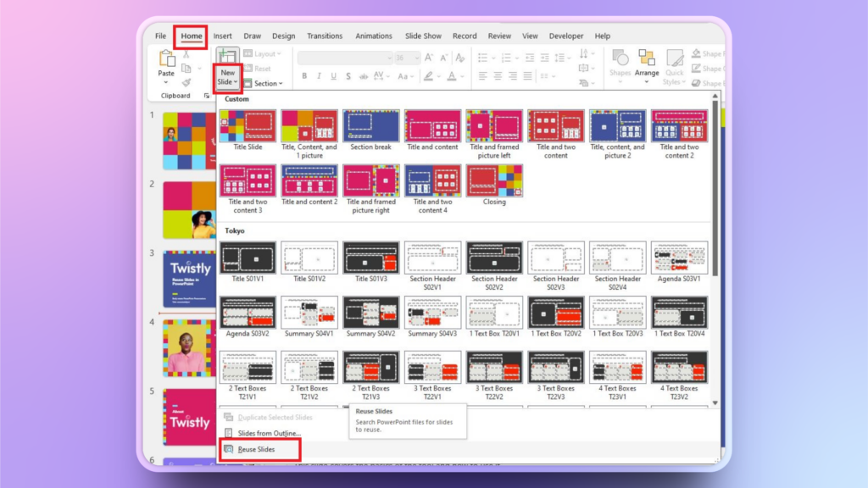The image size is (868, 488).
Task: Select slide 3 Twistly thumbnail in panel
Action: pyautogui.click(x=190, y=279)
